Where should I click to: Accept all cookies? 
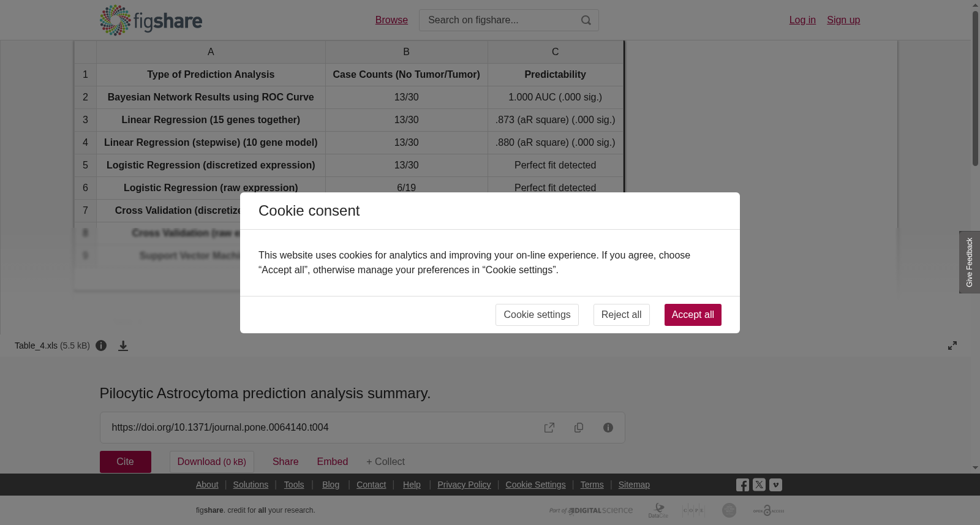click(693, 315)
